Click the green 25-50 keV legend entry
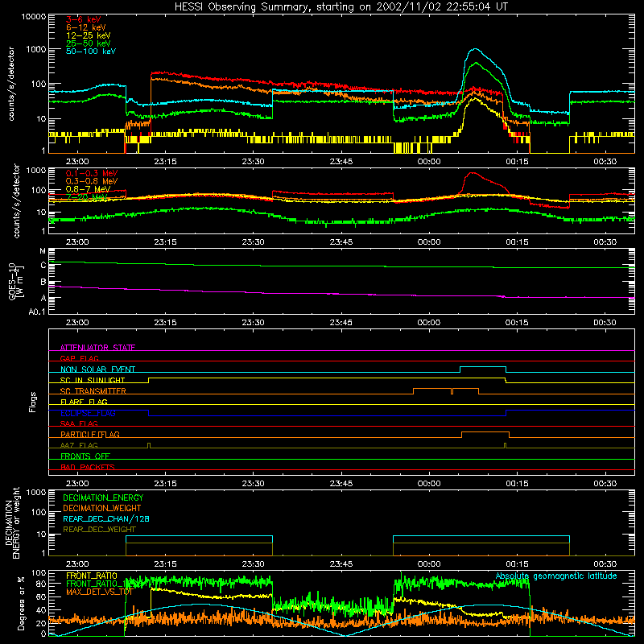This screenshot has height=644, width=644. click(x=89, y=43)
